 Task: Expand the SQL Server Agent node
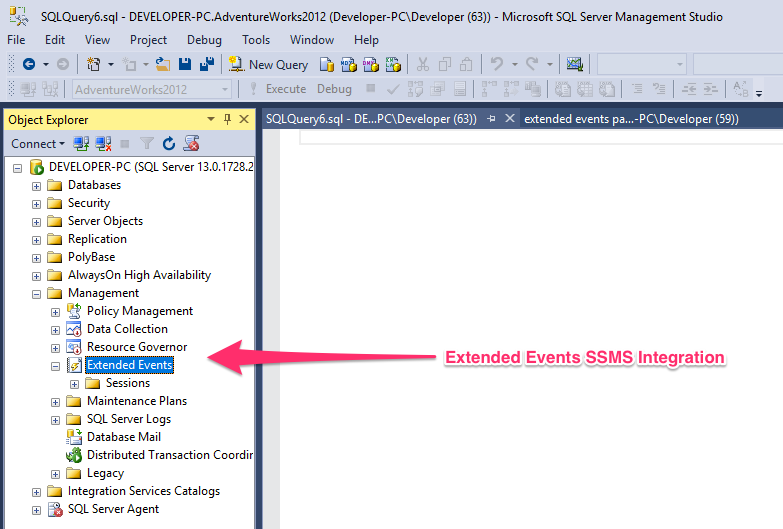36,510
